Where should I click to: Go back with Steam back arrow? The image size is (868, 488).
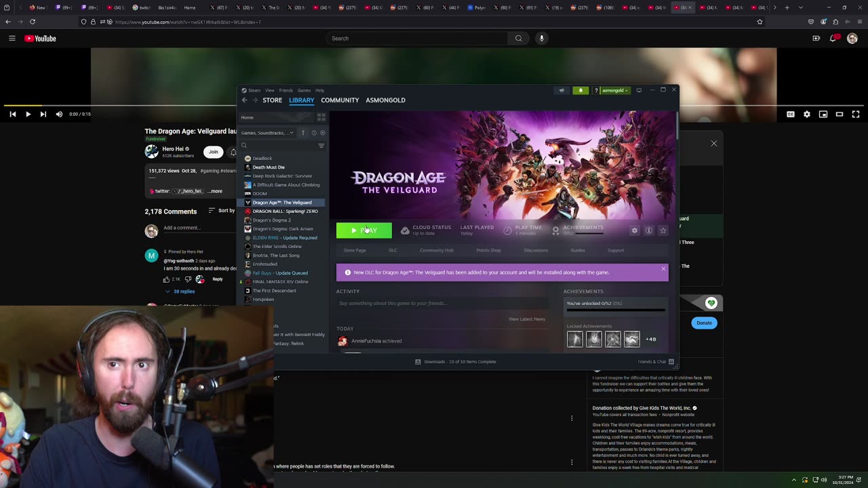(x=245, y=100)
